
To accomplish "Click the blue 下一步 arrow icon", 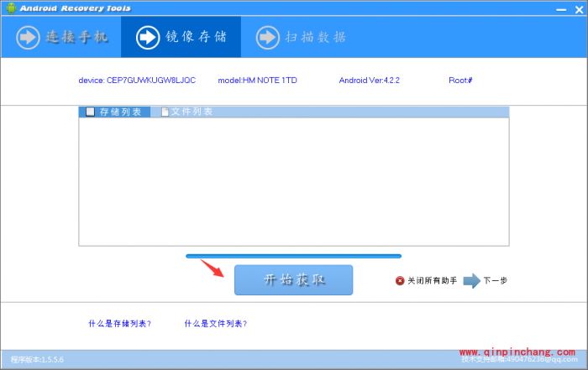I will 471,280.
